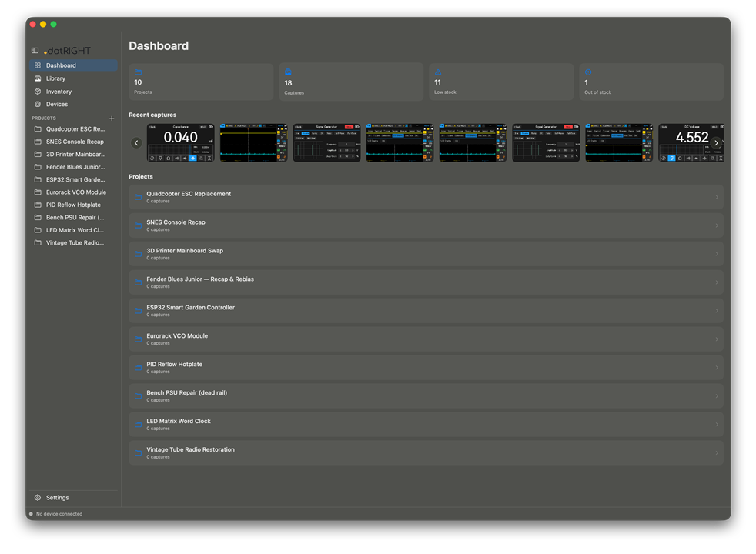
Task: Click the Captures icon in stat card
Action: pos(288,72)
